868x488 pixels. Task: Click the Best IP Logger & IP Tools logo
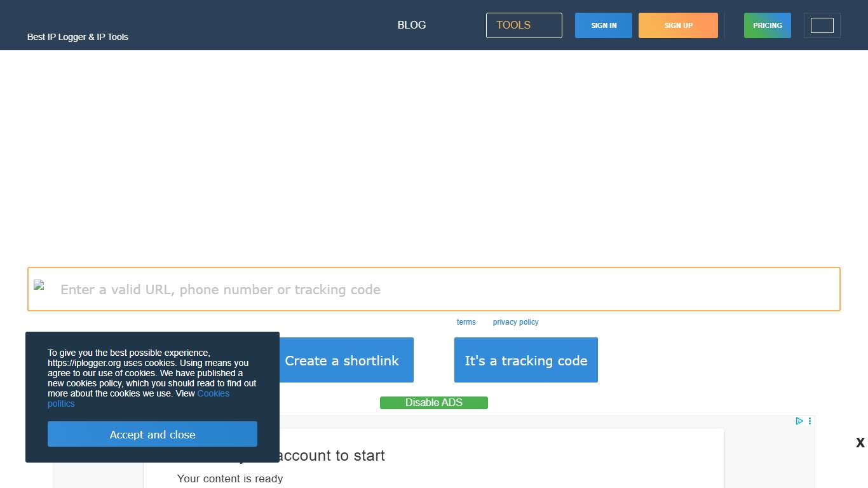[78, 37]
